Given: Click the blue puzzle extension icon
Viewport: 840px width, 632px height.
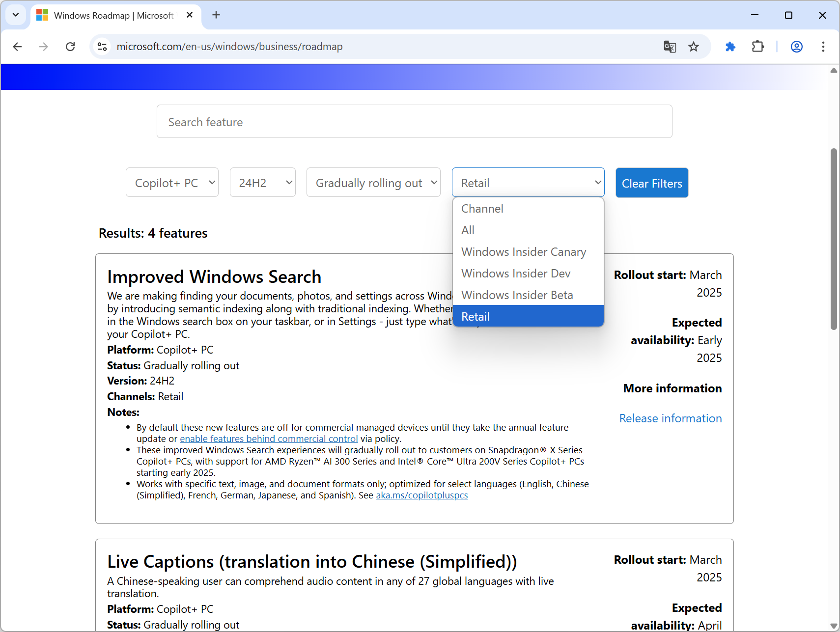Looking at the screenshot, I should (x=730, y=47).
